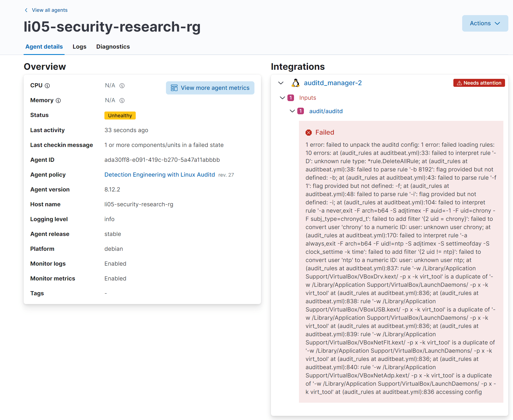The height and width of the screenshot is (420, 513).
Task: Click the audit/auditd error count badge
Action: [301, 111]
